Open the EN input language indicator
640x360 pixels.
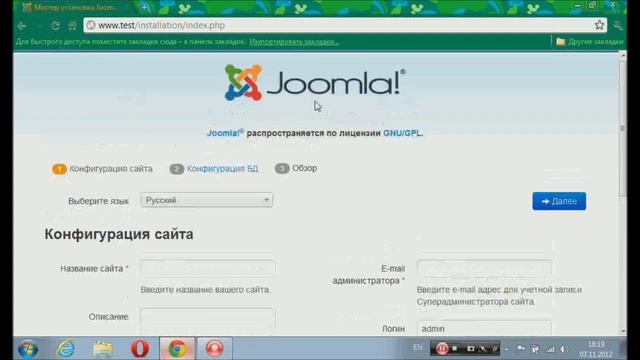click(417, 347)
